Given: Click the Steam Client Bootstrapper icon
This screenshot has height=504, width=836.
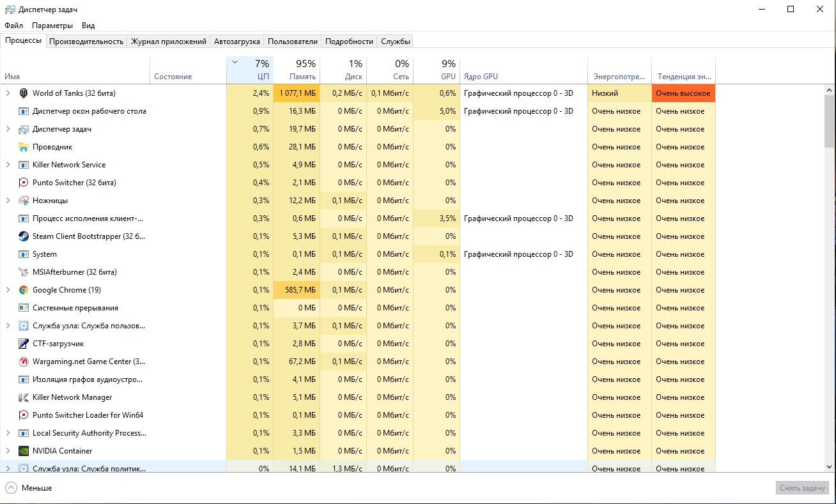Looking at the screenshot, I should (24, 236).
